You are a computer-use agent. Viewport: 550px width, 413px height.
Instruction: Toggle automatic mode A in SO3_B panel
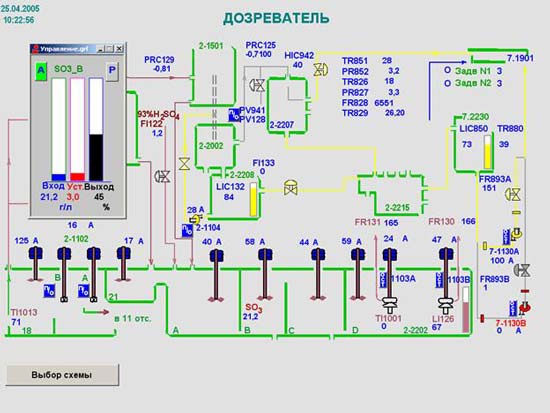pyautogui.click(x=41, y=71)
